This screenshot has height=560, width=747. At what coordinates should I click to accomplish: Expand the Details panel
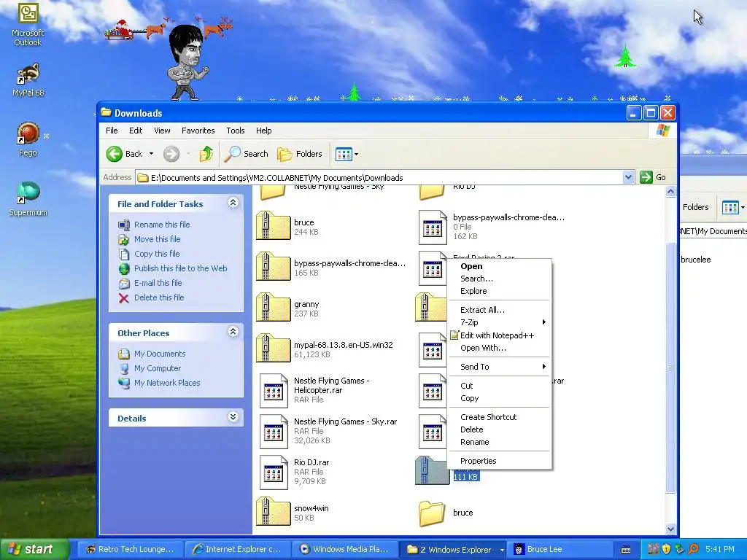click(x=233, y=417)
